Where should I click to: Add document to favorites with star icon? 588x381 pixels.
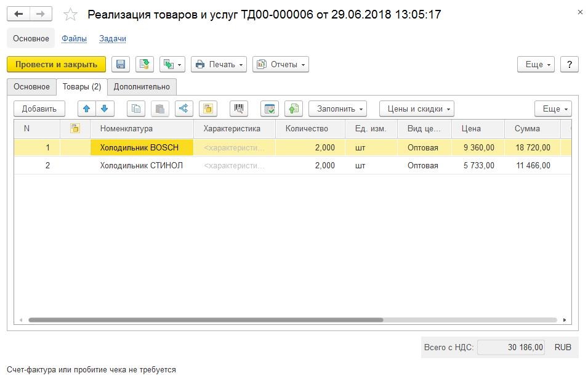click(x=70, y=15)
